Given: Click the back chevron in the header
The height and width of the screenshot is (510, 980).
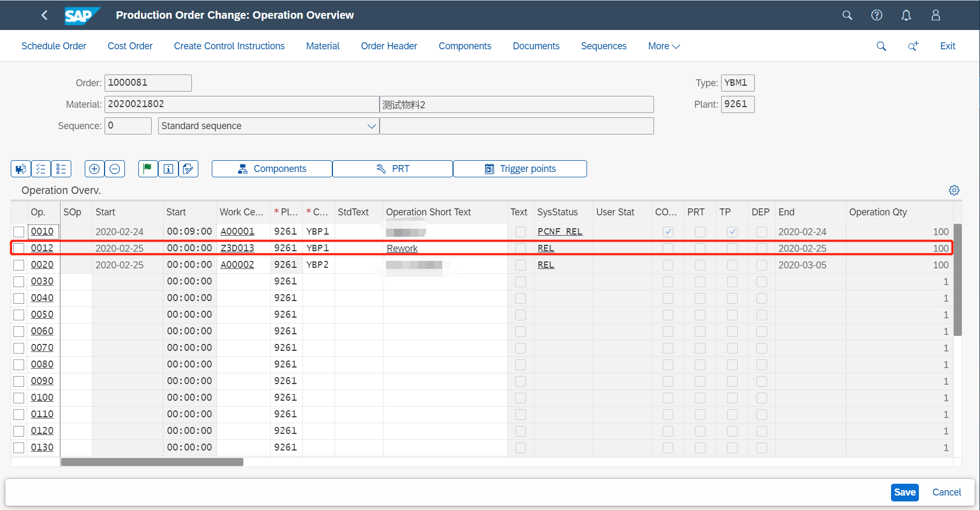Looking at the screenshot, I should pos(44,15).
